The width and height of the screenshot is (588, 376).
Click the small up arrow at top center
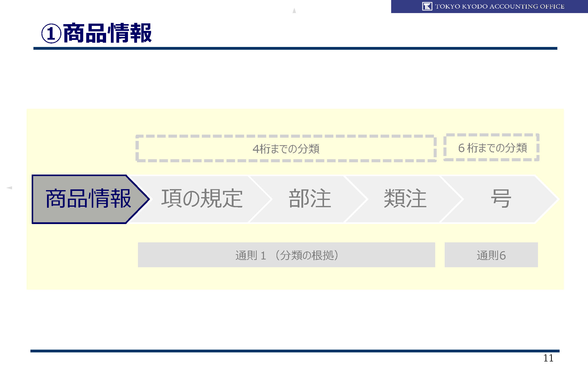pos(294,11)
